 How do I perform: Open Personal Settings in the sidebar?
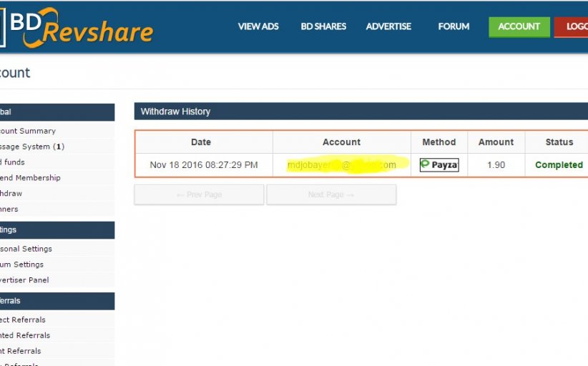(x=26, y=249)
